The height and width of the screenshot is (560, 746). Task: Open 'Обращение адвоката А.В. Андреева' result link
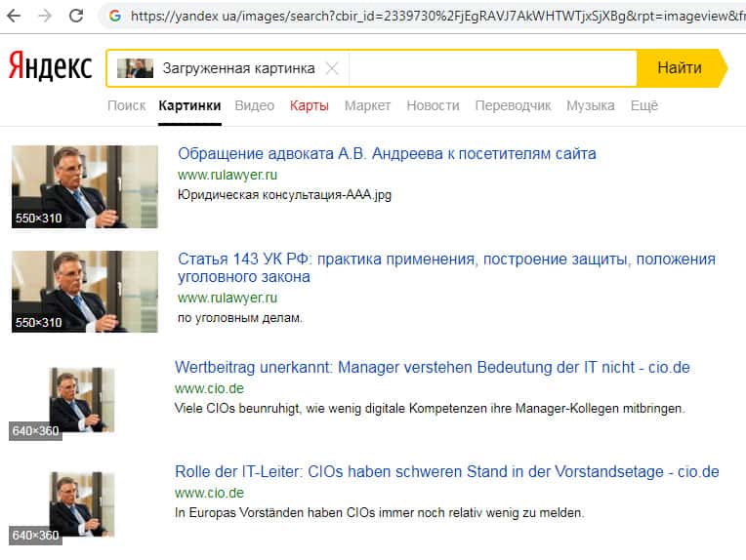pos(387,153)
